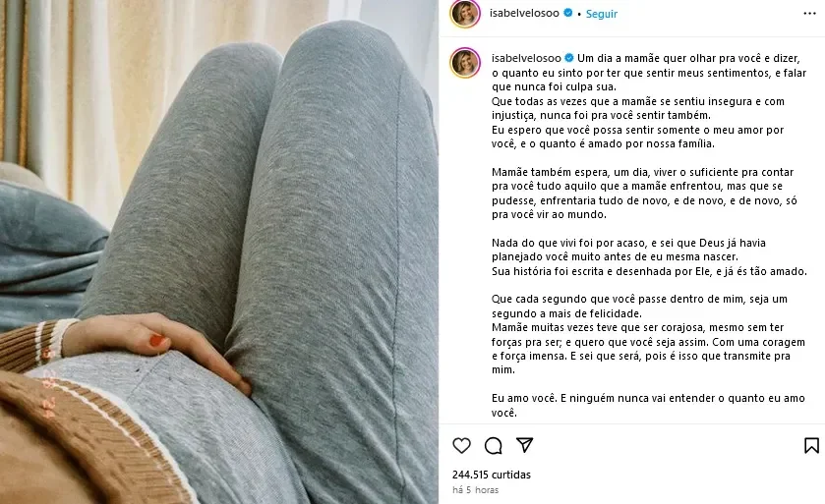Image resolution: width=825 pixels, height=504 pixels.
Task: Click the profile avatar beside the caption
Action: coord(465,63)
